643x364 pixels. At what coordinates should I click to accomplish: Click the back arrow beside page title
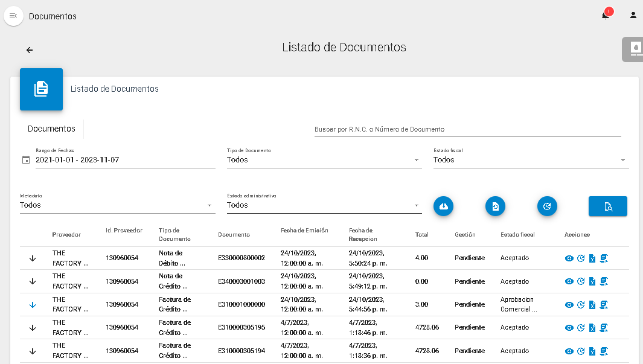[30, 50]
